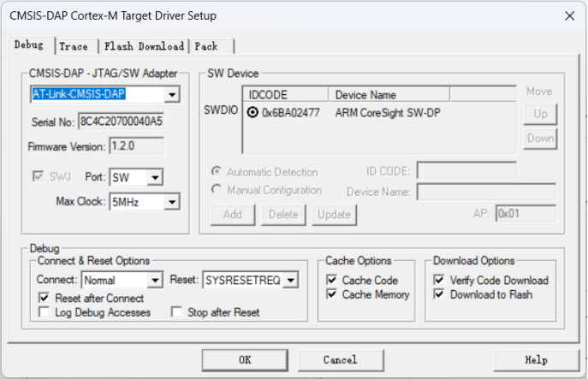This screenshot has height=379, width=588.
Task: Open the Flash Download tab
Action: pos(144,46)
